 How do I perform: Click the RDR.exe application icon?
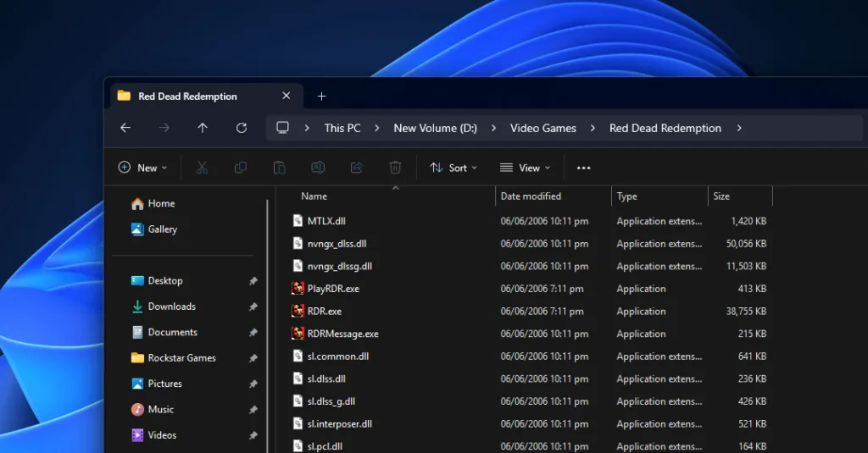(298, 311)
